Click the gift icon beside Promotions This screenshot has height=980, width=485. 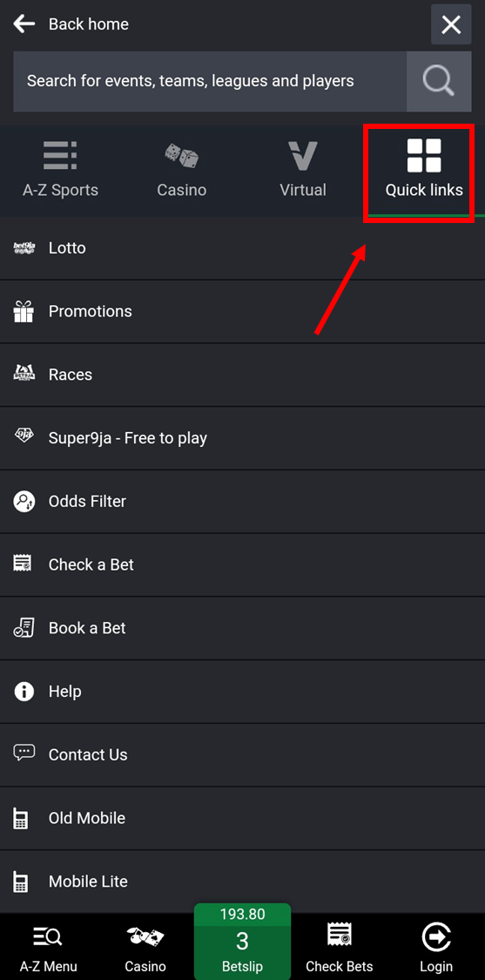click(x=24, y=311)
